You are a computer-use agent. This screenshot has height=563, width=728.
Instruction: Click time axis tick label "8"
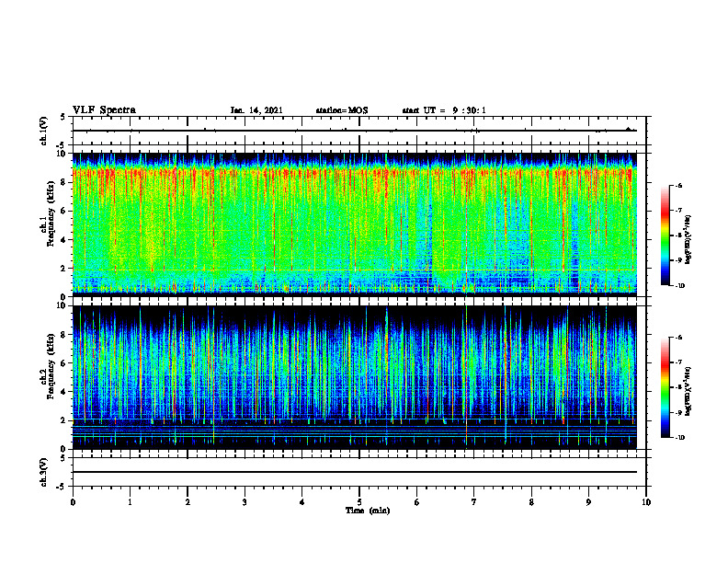tap(531, 502)
